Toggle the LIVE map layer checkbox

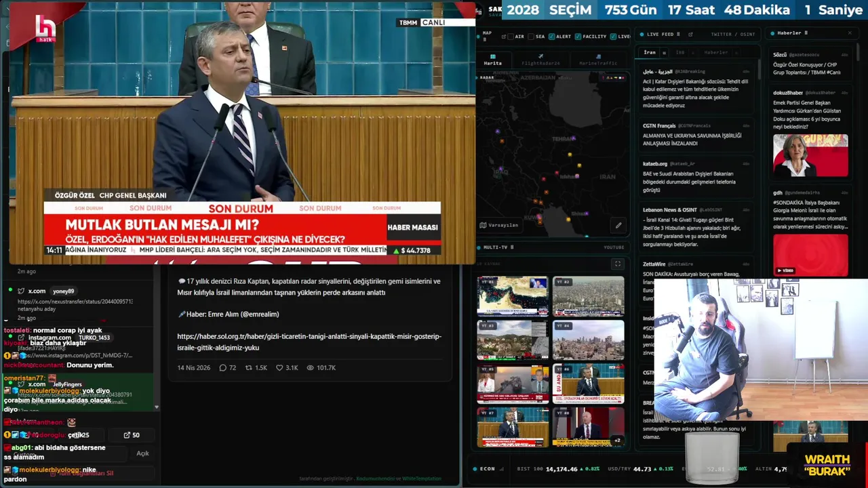tap(613, 37)
